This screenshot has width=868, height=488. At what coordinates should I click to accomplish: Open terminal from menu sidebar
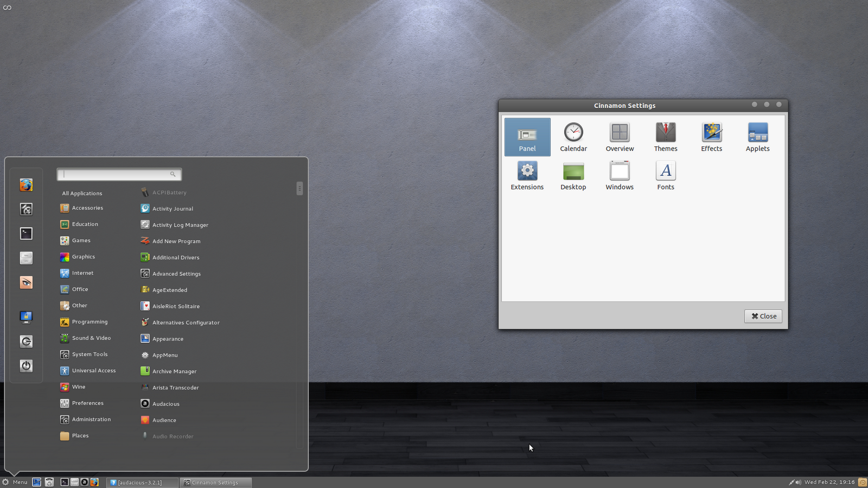pyautogui.click(x=26, y=233)
